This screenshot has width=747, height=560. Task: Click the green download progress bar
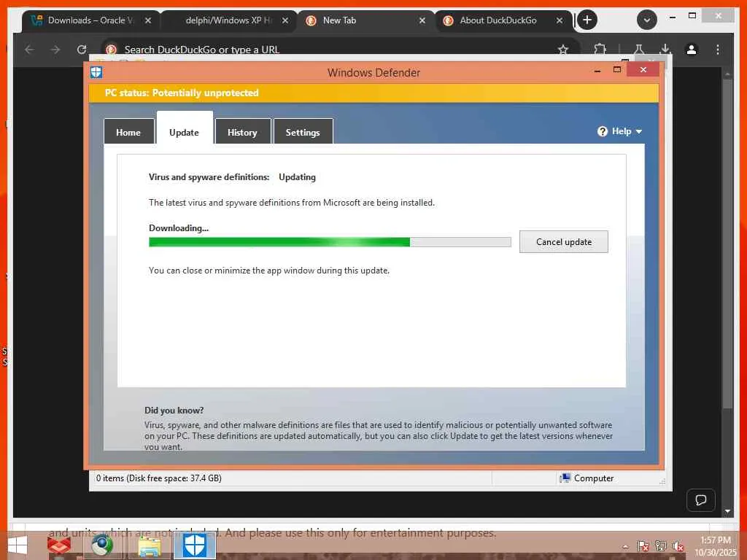point(330,242)
